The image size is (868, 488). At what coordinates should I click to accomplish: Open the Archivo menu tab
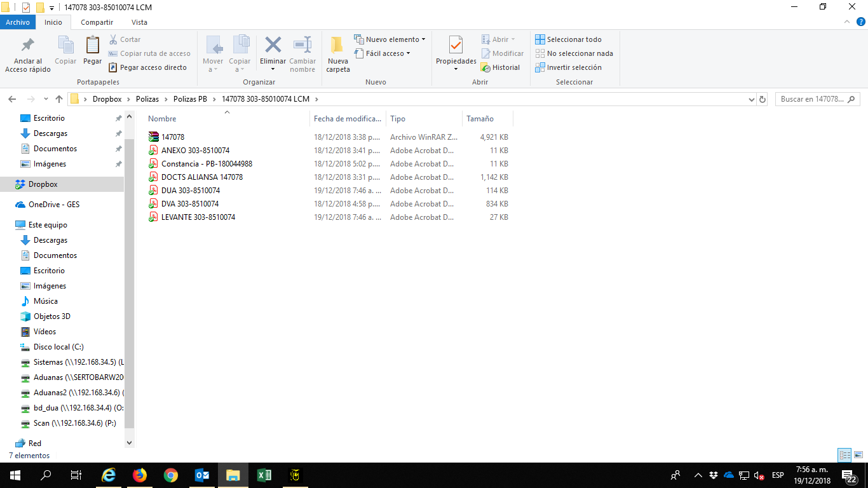click(18, 22)
